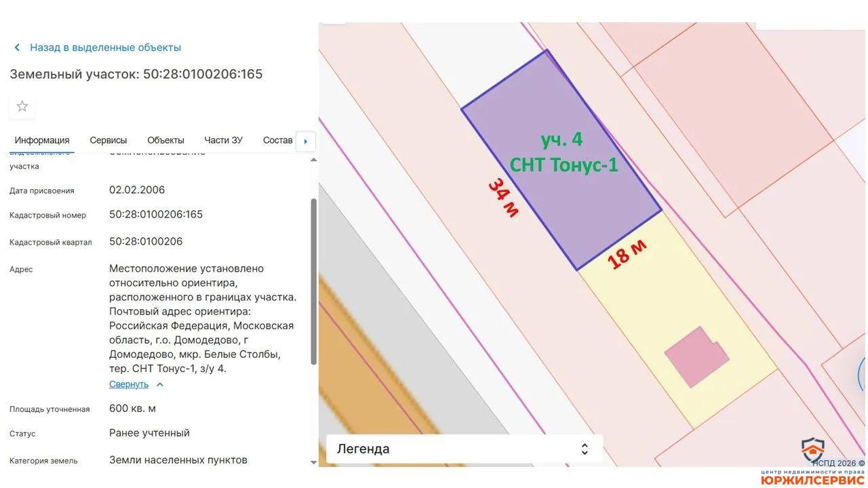Click the tabs scroll right arrow
The image size is (868, 488).
point(306,141)
